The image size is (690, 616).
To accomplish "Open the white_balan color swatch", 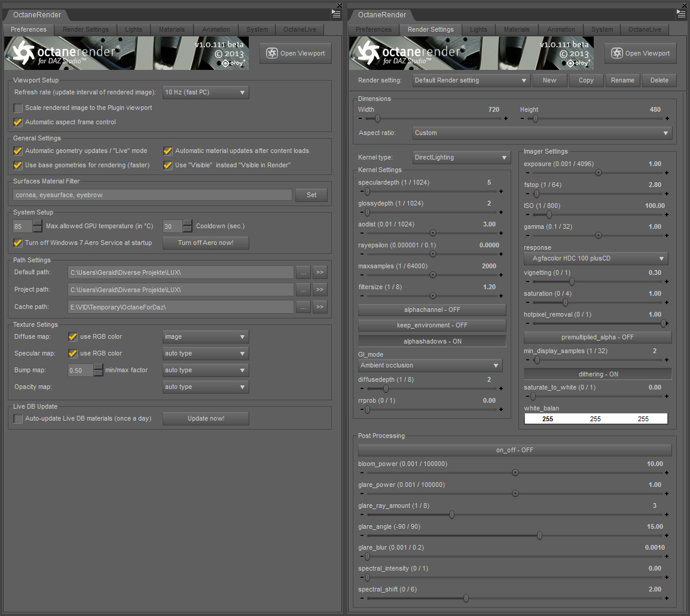I will 596,419.
